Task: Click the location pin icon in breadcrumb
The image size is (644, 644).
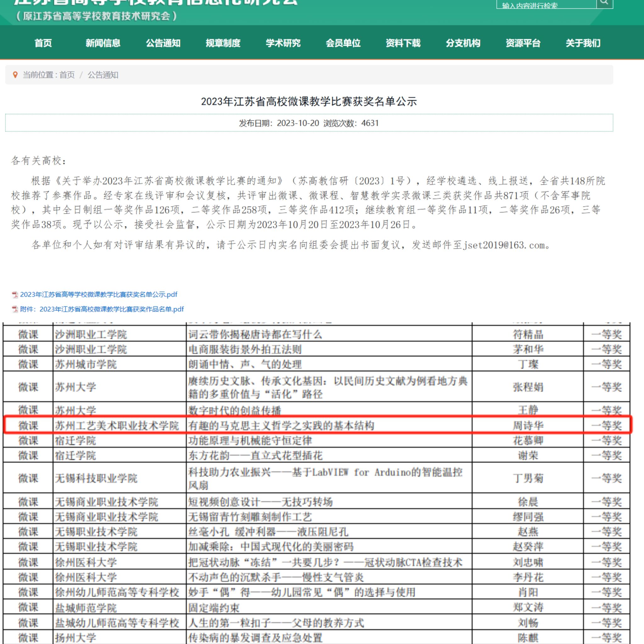Action: click(x=15, y=75)
